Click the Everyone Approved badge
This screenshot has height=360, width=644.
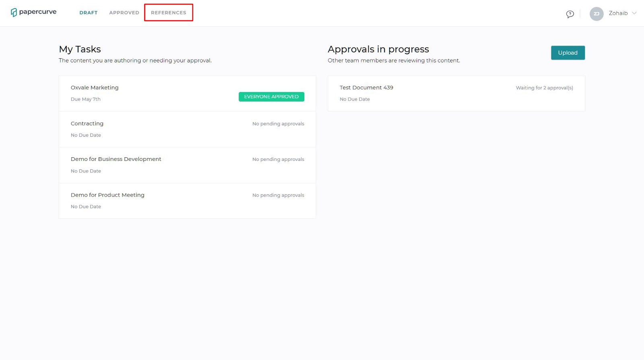coord(271,97)
